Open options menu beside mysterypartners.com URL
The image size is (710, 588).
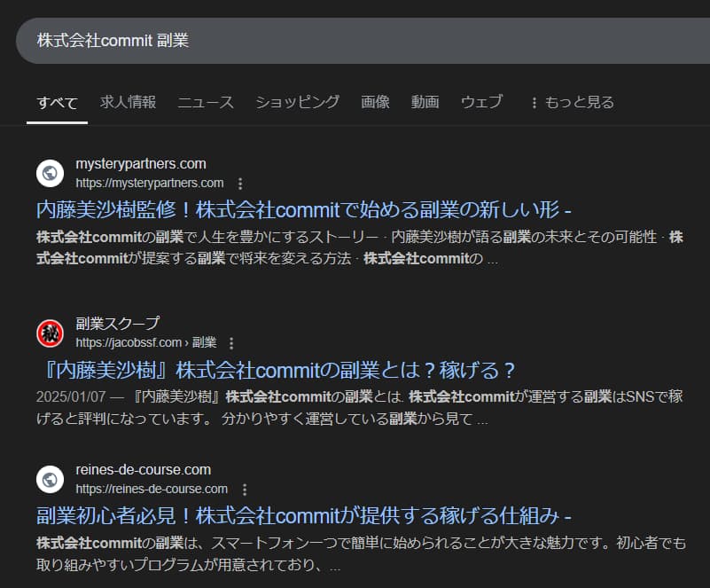coord(240,184)
